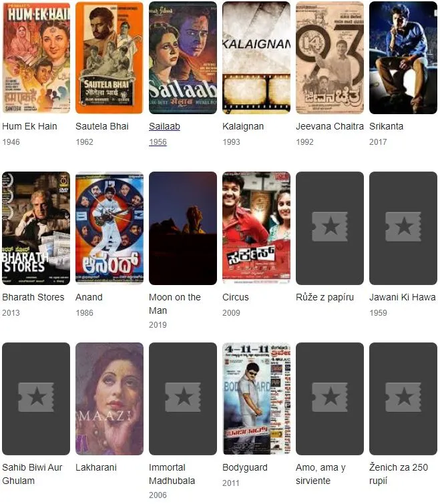Click placeholder ticket icon for Jawani Ki Hawa
Viewport: 440px width, 504px height.
403,227
